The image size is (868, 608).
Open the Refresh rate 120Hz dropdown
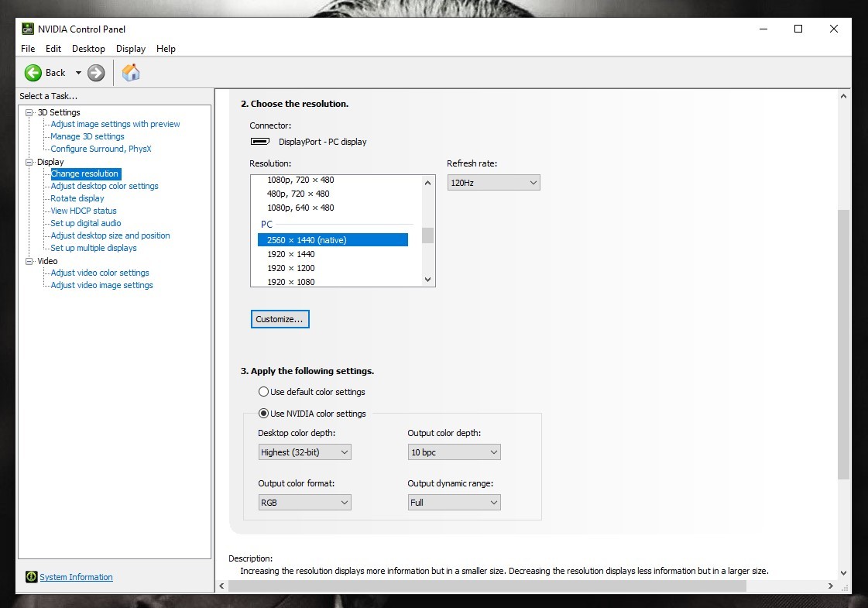tap(494, 183)
